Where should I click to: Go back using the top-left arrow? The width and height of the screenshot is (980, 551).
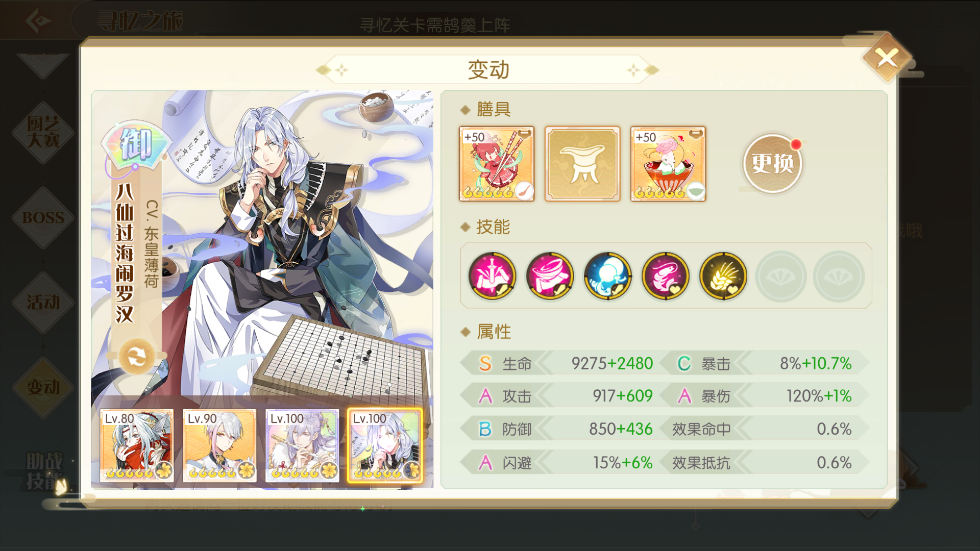point(38,20)
